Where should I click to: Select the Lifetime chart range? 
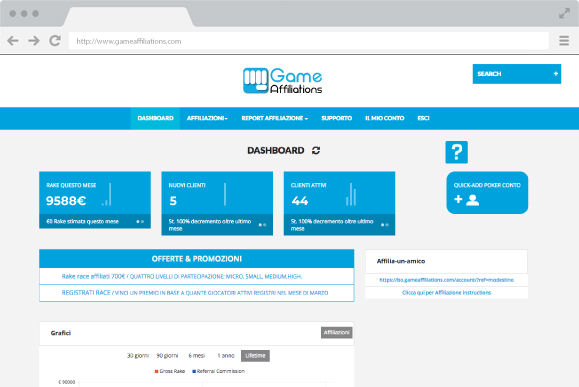click(x=255, y=356)
